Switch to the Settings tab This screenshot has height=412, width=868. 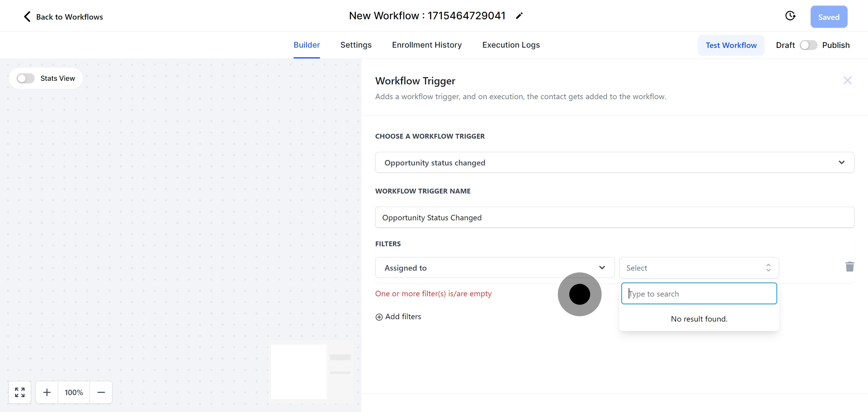tap(356, 45)
